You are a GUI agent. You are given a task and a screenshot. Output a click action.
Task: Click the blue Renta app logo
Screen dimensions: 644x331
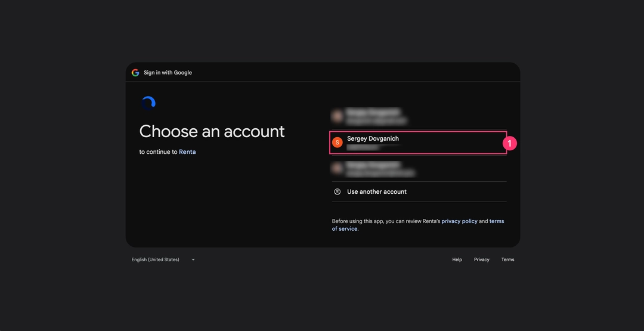click(148, 103)
